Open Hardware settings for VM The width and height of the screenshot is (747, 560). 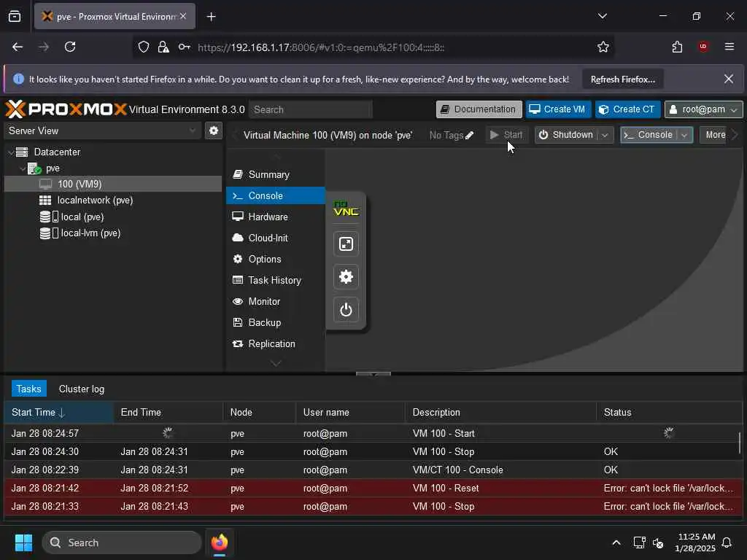tap(275, 217)
